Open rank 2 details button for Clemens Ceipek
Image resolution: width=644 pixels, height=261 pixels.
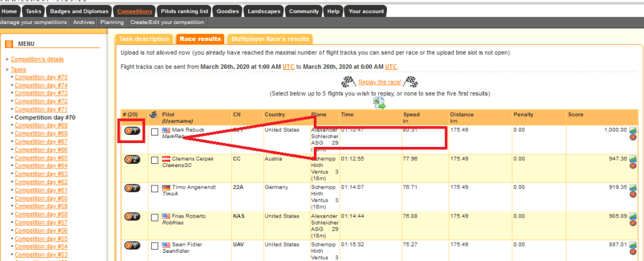(132, 159)
